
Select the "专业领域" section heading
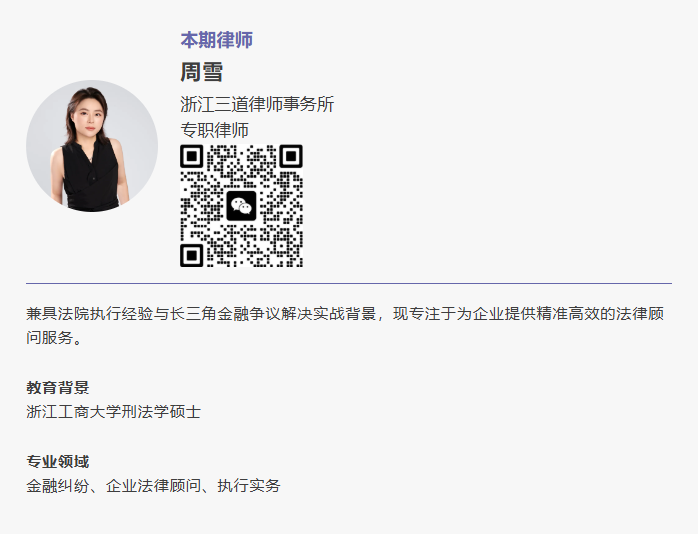pyautogui.click(x=58, y=462)
